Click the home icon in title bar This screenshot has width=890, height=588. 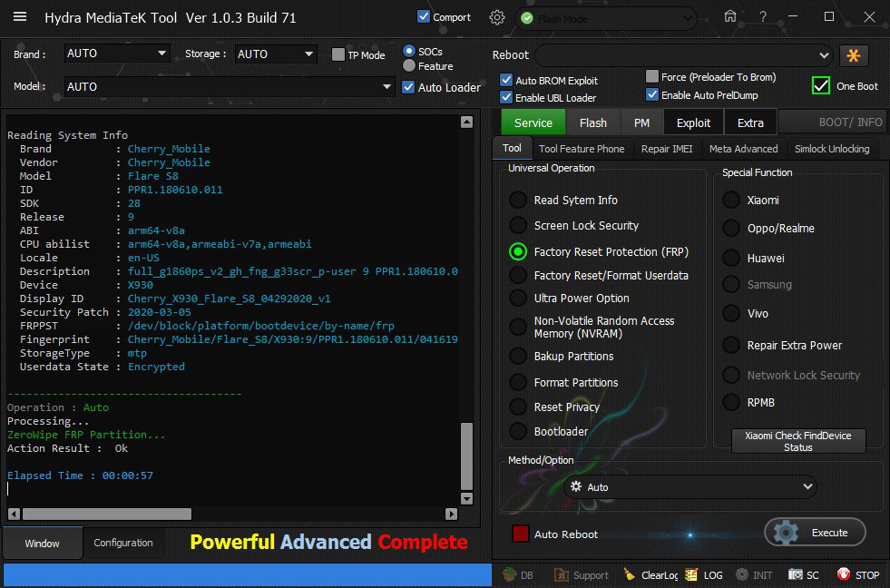pos(730,16)
